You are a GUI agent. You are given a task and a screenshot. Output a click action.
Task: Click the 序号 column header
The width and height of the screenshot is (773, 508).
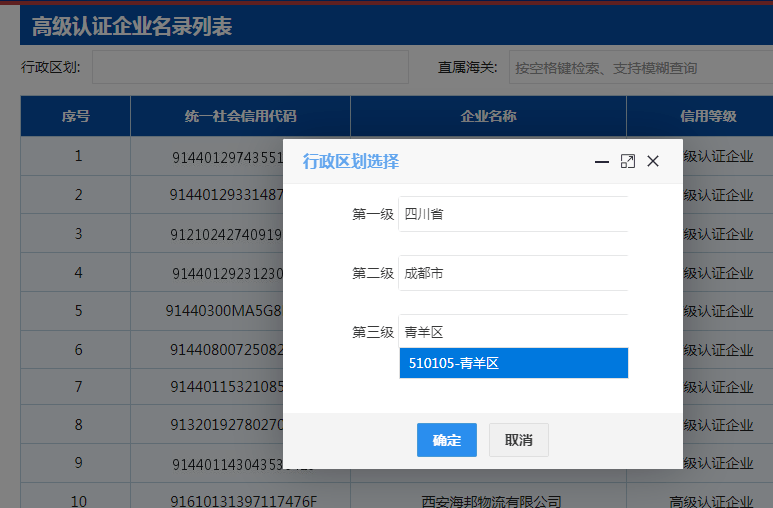pos(75,116)
